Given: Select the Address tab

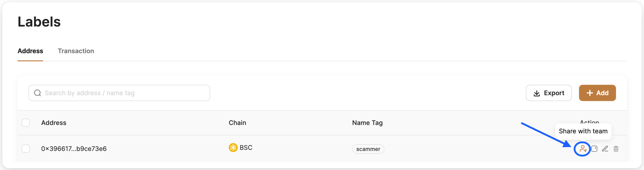Looking at the screenshot, I should 30,51.
